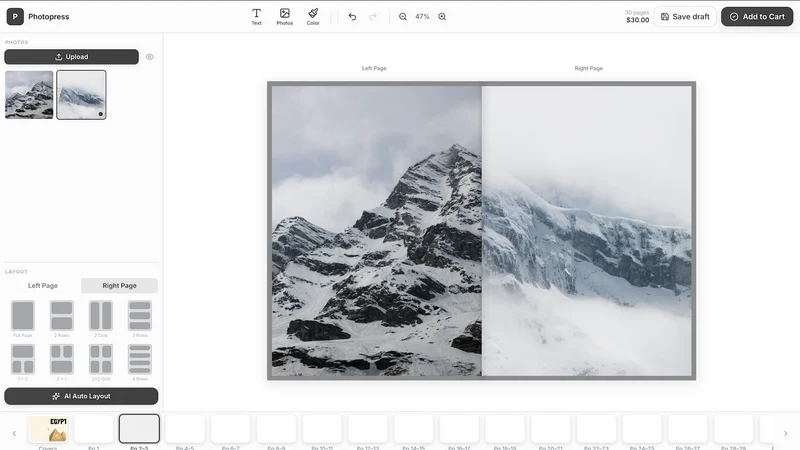The height and width of the screenshot is (450, 800).
Task: Undo the last action
Action: pyautogui.click(x=352, y=17)
